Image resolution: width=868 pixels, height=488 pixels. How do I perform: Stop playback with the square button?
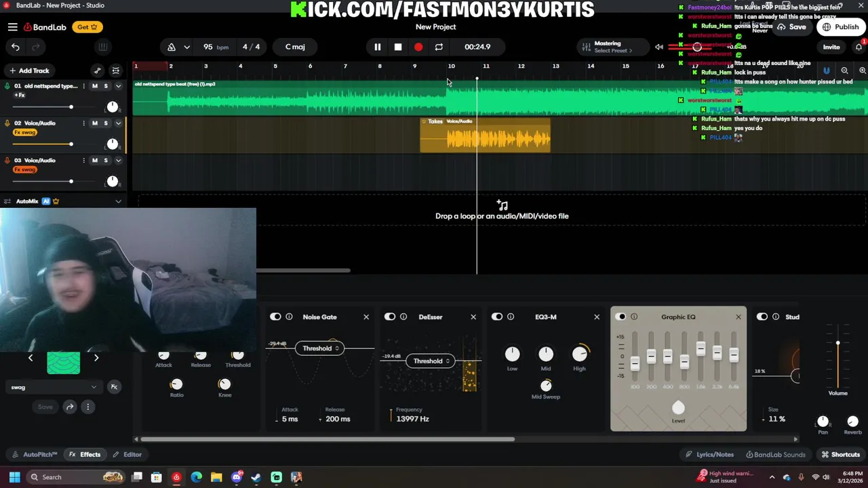coord(398,47)
